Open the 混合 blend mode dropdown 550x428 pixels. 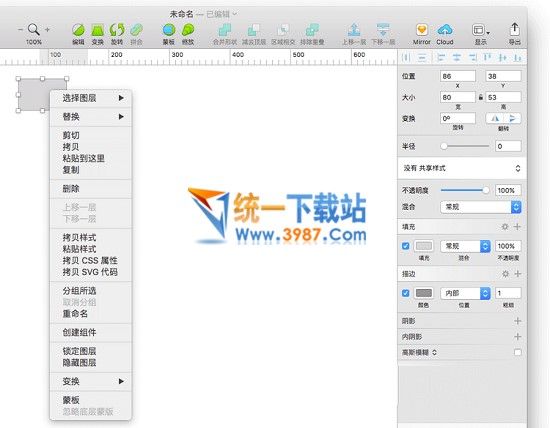pyautogui.click(x=481, y=207)
